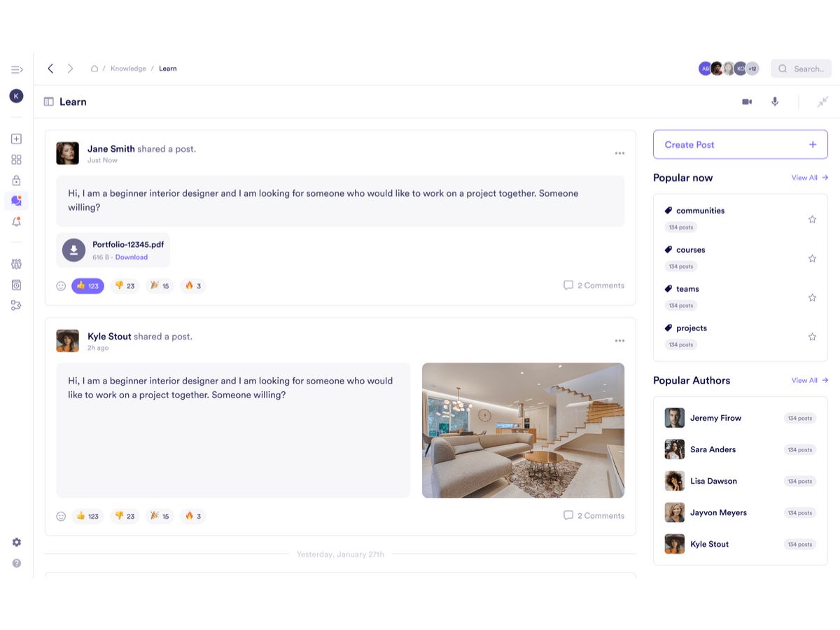Click Jane Smith's name on her post
The image size is (840, 630).
(111, 148)
